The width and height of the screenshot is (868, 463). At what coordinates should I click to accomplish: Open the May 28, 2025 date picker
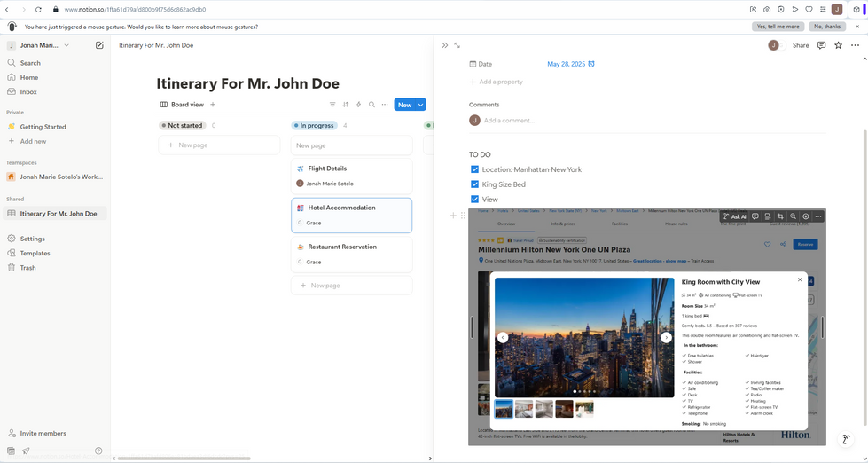coord(571,64)
